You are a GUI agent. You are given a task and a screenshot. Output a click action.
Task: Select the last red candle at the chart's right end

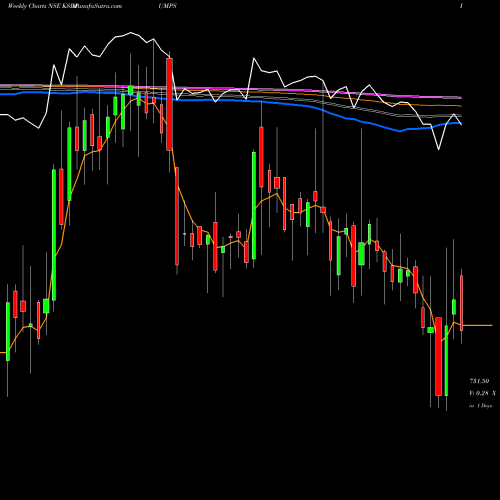tap(462, 303)
